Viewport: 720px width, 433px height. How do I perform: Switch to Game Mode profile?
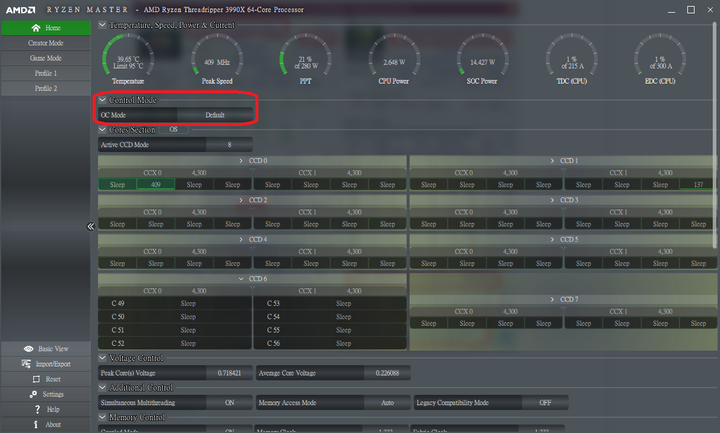(x=46, y=58)
